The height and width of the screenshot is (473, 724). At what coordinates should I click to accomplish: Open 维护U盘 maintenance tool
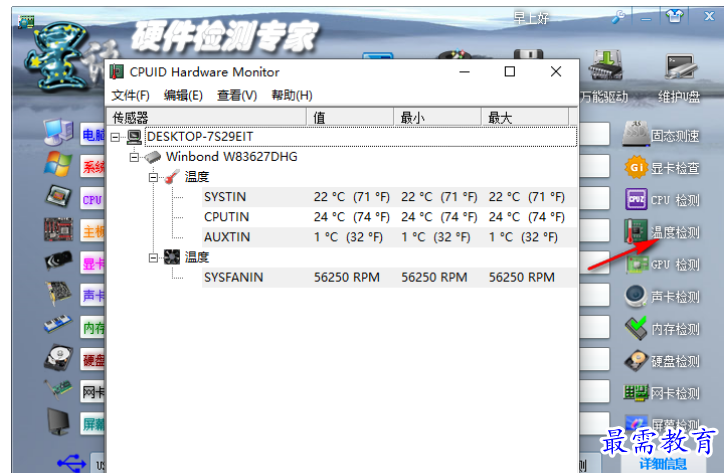[679, 77]
